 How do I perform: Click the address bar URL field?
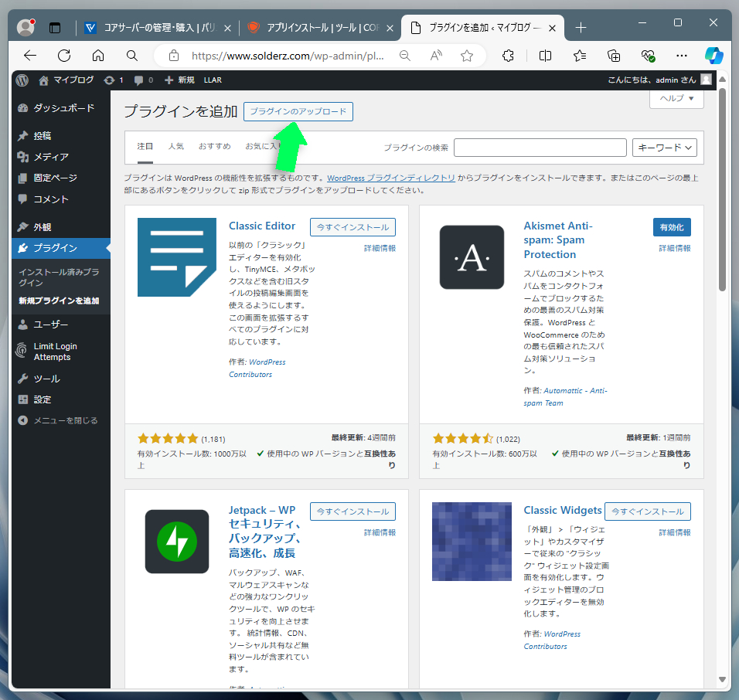pos(288,56)
